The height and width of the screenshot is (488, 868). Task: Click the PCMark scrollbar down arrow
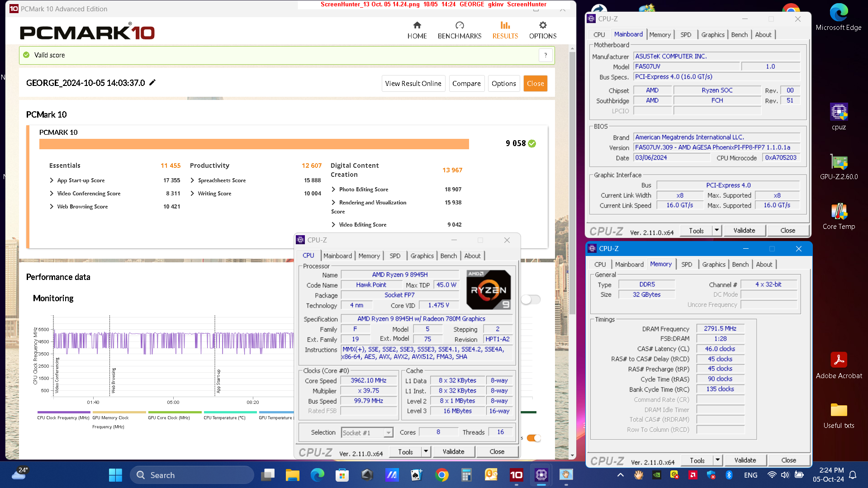tap(572, 455)
